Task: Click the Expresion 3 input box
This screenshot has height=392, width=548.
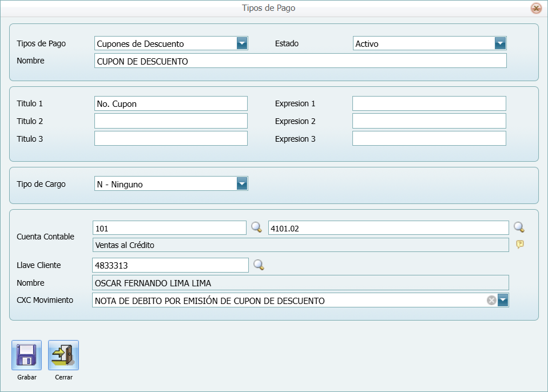Action: click(x=429, y=138)
